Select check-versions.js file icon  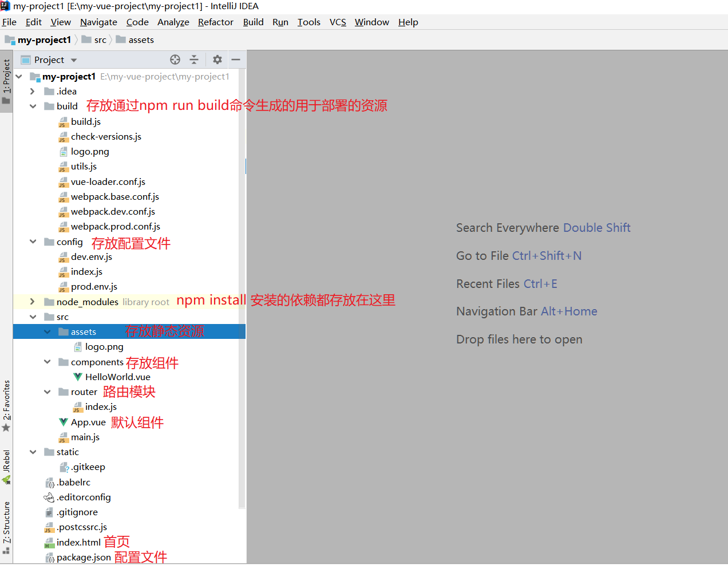click(64, 137)
